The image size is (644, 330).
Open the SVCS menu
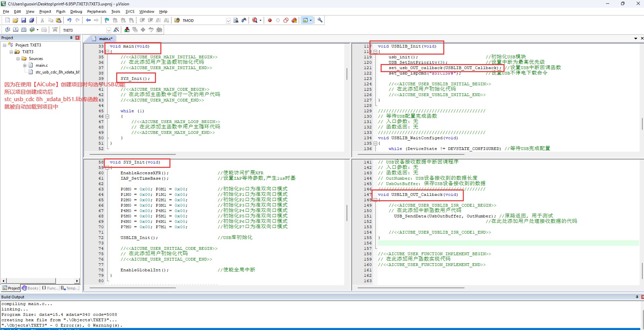[x=130, y=11]
